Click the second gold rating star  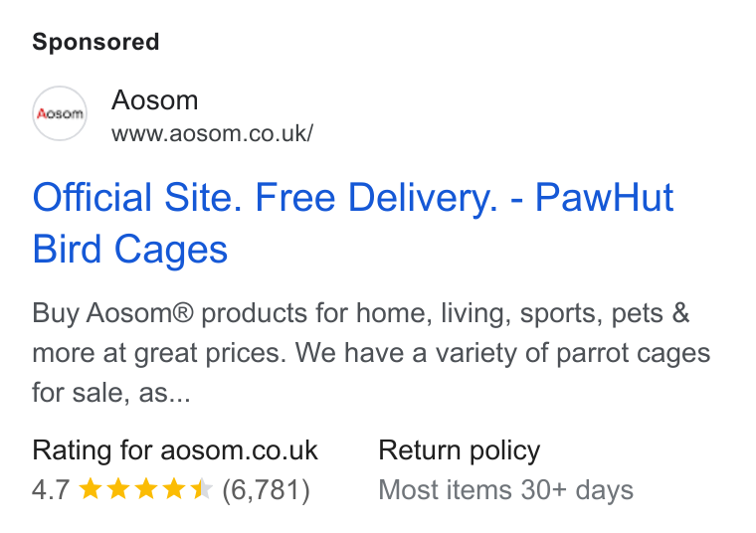coord(118,488)
